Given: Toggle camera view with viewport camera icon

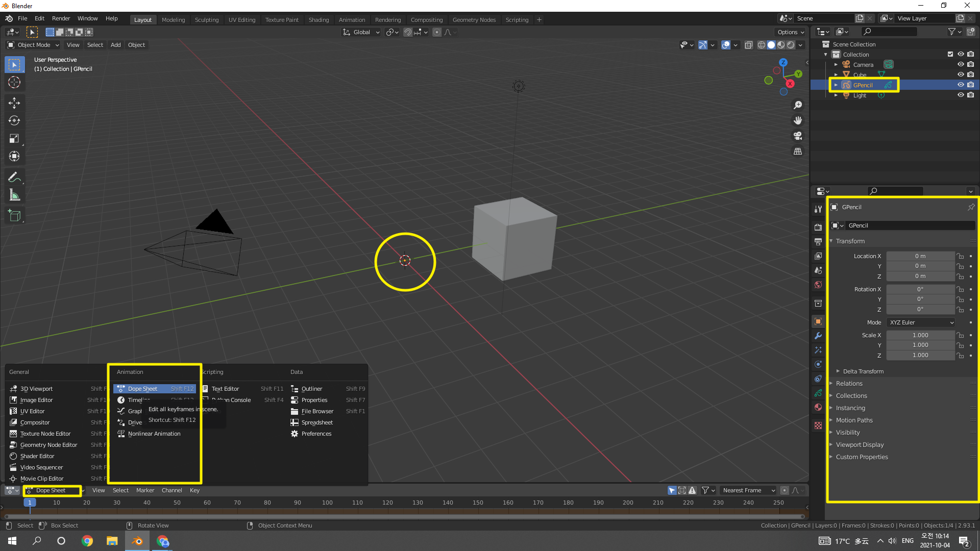Looking at the screenshot, I should tap(798, 136).
